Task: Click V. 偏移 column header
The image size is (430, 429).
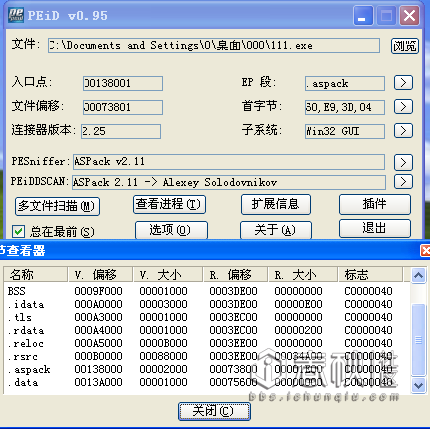Action: pos(101,275)
